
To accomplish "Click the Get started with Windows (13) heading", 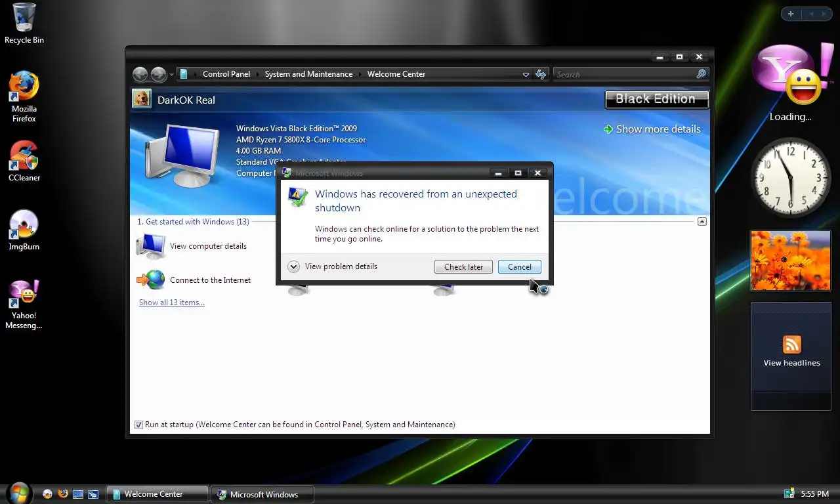I will coord(193,222).
